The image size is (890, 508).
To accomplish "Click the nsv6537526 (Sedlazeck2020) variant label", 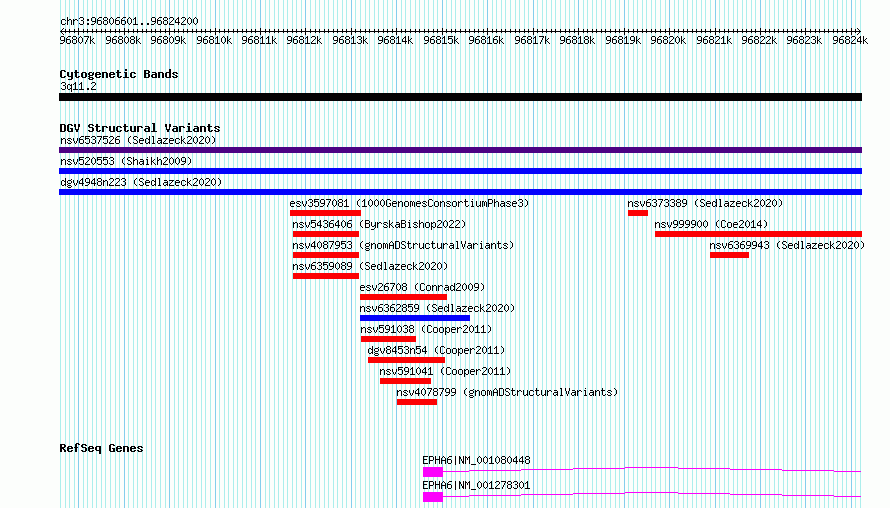I will [x=138, y=140].
